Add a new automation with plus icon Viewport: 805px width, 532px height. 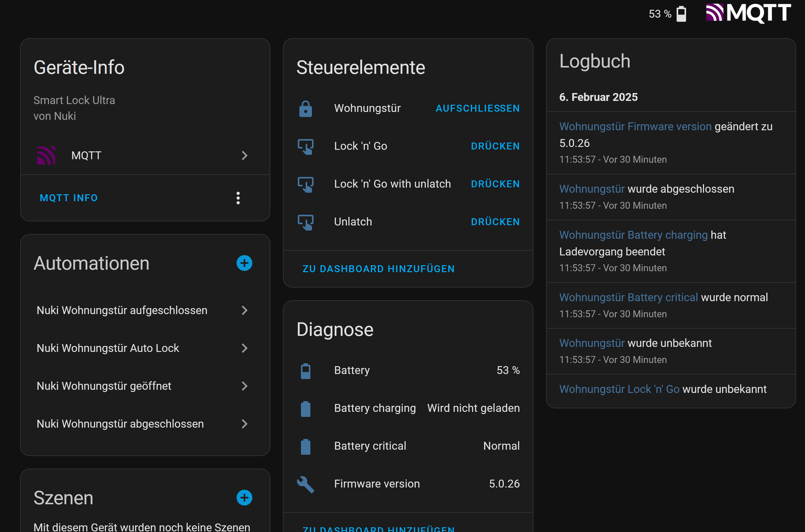click(x=244, y=263)
